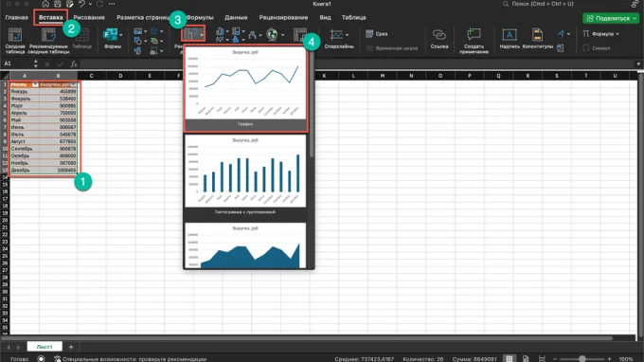Click the chart gallery vertical scrollbar
This screenshot has height=362, width=644.
coord(312,102)
